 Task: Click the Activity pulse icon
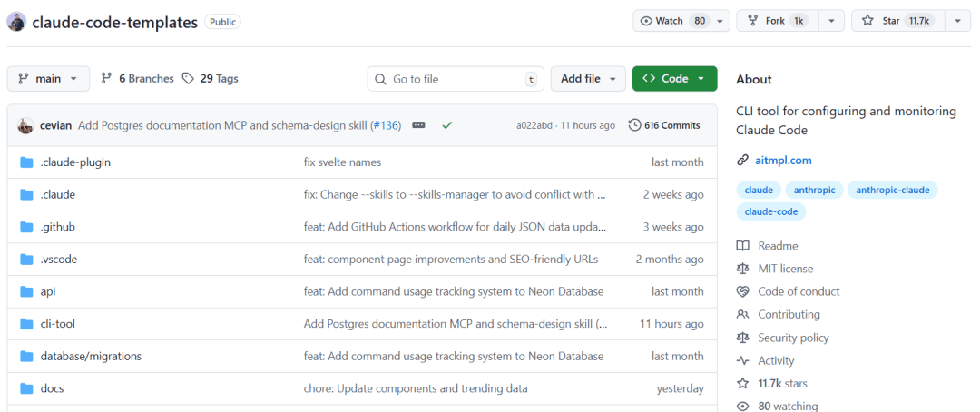tap(743, 360)
